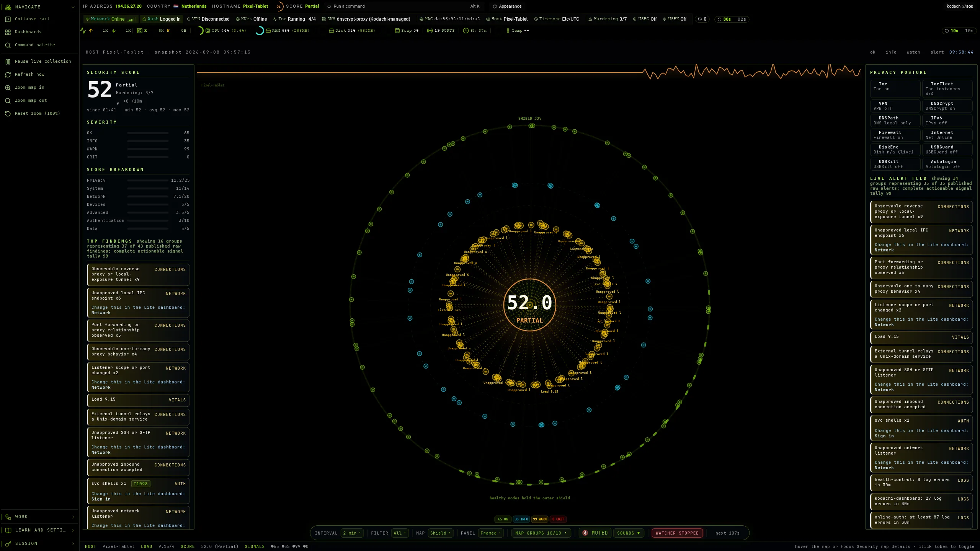The image size is (980, 551).
Task: Open the USBGuard privacy posture tile
Action: point(947,150)
